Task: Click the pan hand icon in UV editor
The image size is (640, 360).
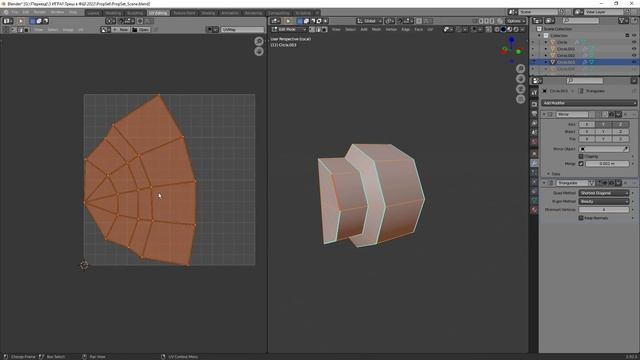Action: 259,51
